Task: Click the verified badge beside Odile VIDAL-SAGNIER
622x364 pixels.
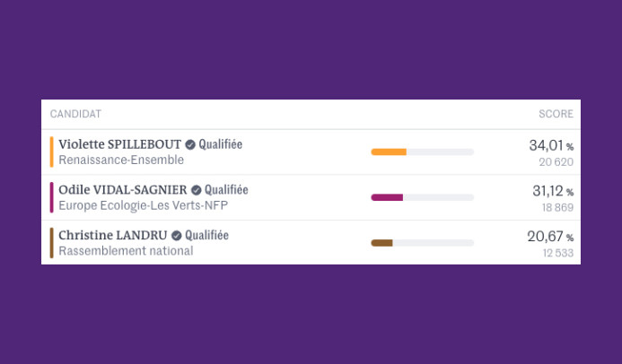Action: [196, 190]
